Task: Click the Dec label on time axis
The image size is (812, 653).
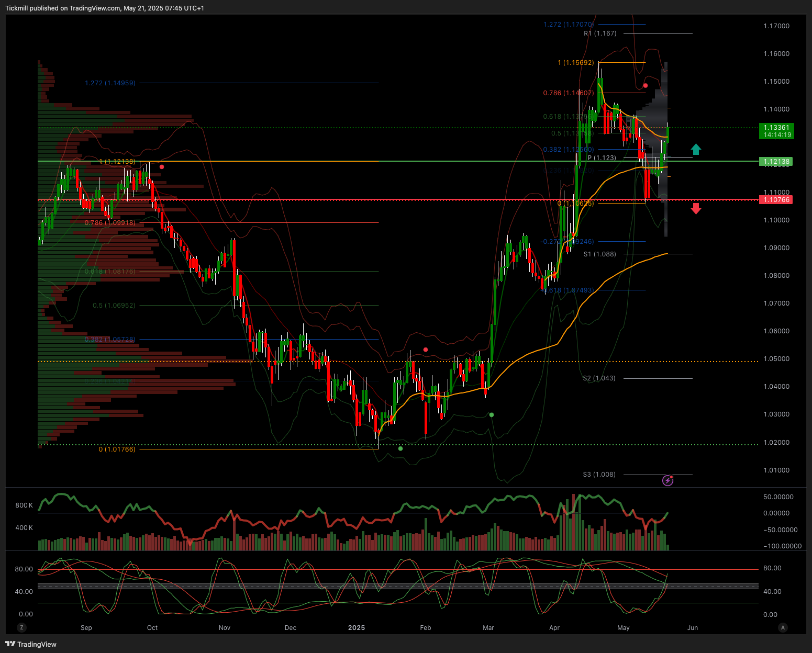Action: coord(291,628)
